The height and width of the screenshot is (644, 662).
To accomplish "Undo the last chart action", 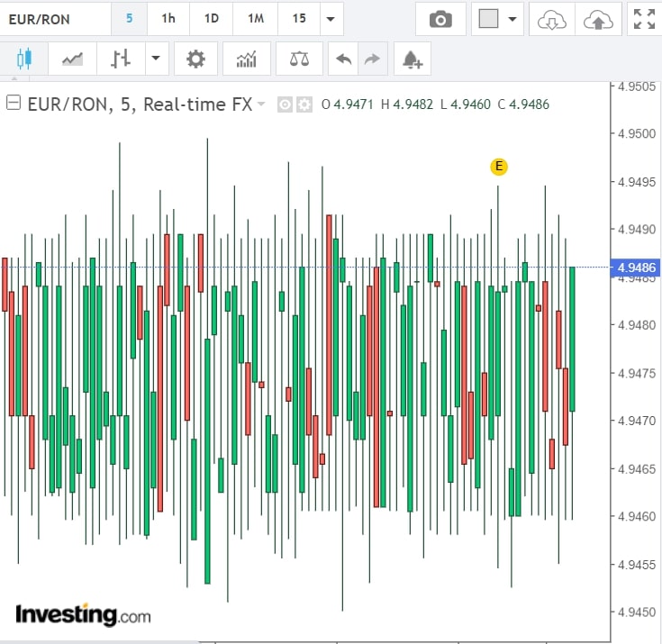I will click(343, 59).
